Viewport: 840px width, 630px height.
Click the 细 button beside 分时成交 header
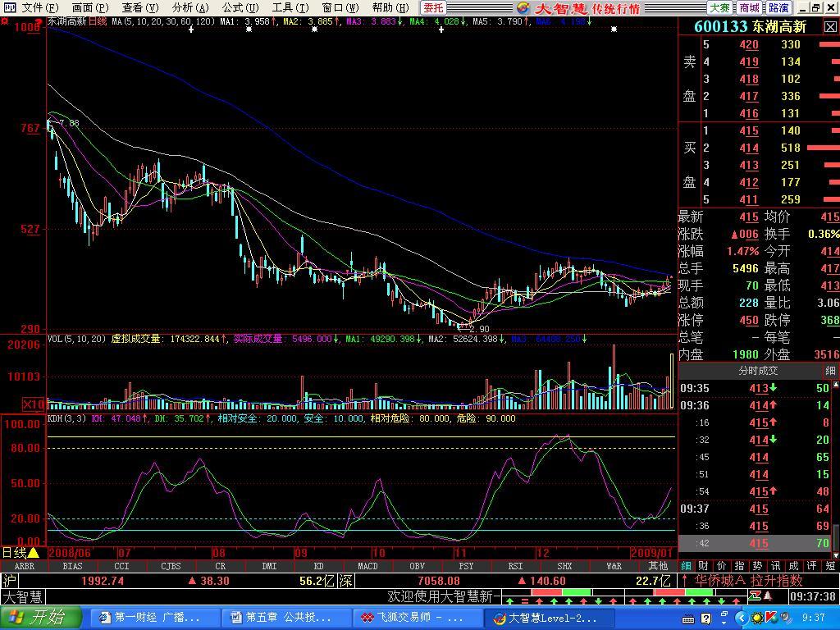[830, 370]
